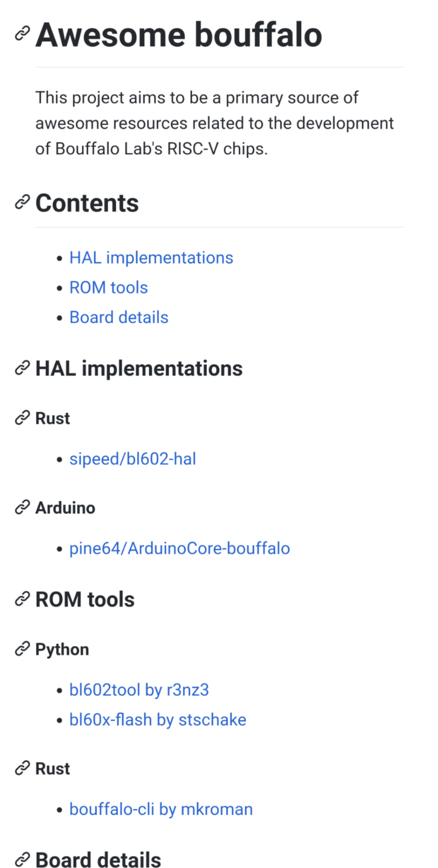Click anchor icon next to Python heading

[22, 649]
